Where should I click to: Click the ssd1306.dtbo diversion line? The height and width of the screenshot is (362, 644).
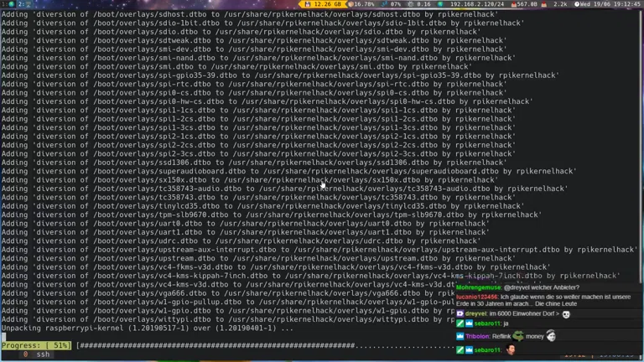click(x=254, y=163)
